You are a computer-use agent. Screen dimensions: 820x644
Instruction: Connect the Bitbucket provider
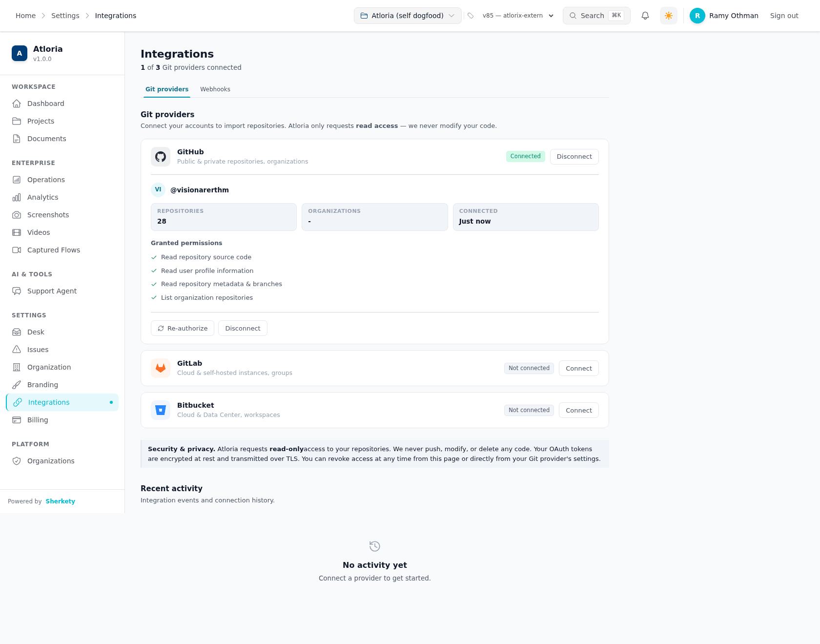coord(579,410)
